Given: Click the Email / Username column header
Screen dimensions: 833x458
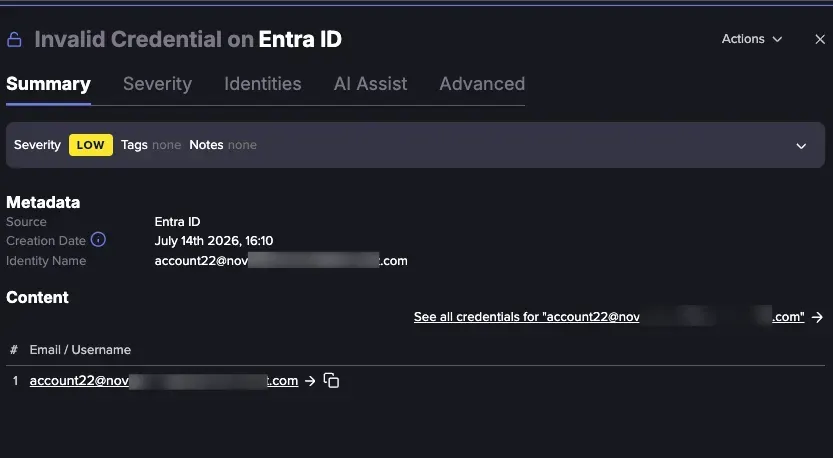Looking at the screenshot, I should [x=80, y=350].
